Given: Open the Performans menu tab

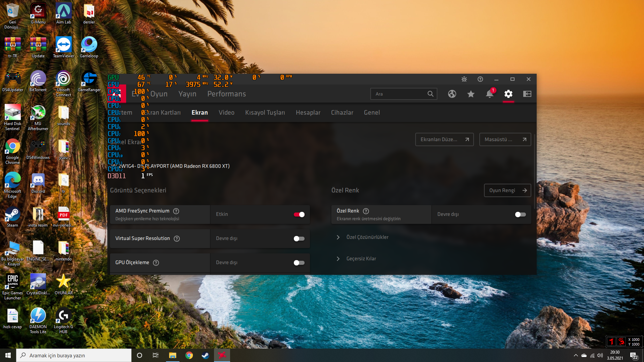Looking at the screenshot, I should coord(226,94).
